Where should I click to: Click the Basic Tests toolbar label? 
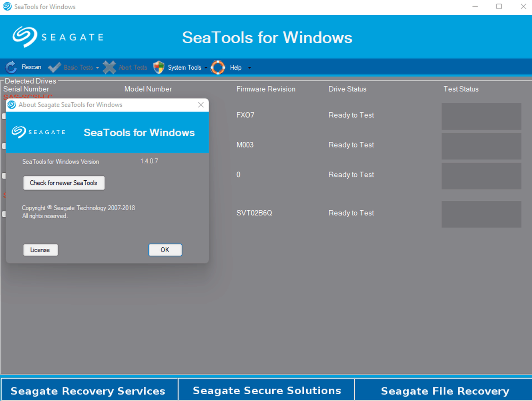click(78, 67)
